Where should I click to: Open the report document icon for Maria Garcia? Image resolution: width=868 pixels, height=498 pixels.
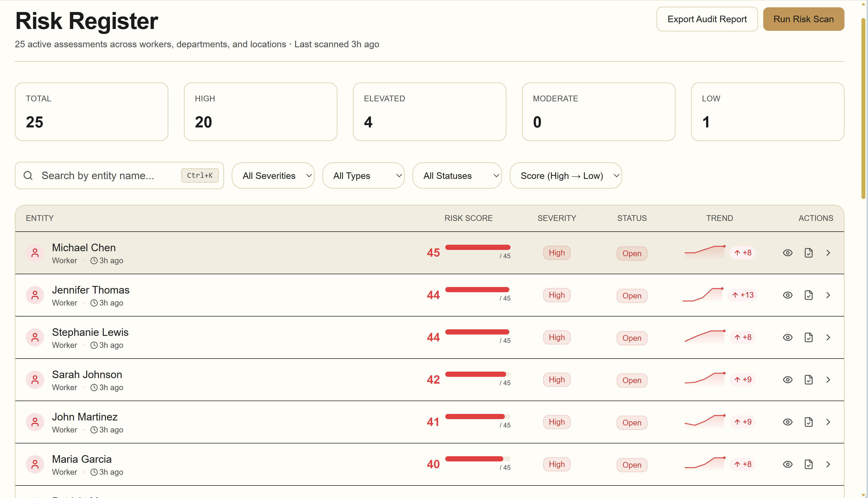[x=809, y=464]
